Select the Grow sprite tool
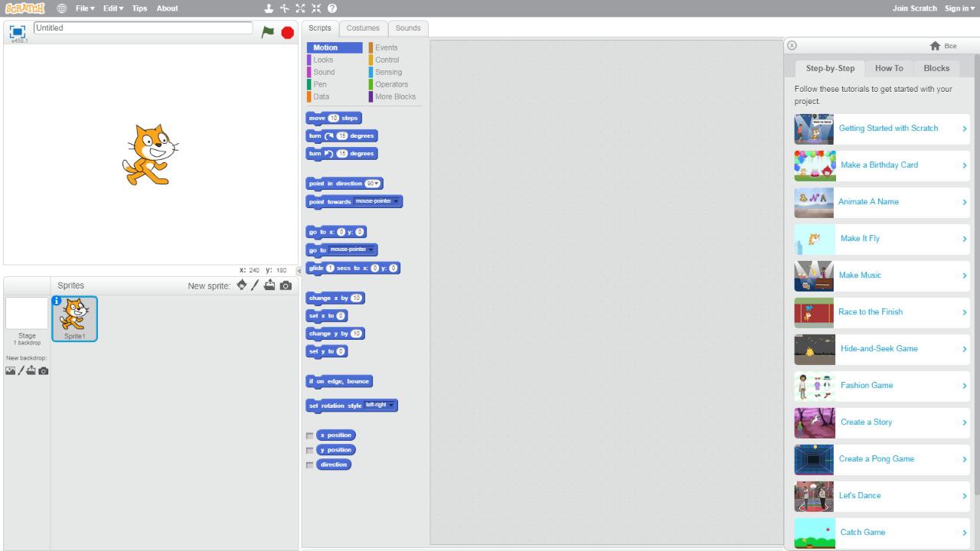Image resolution: width=980 pixels, height=551 pixels. click(x=300, y=8)
